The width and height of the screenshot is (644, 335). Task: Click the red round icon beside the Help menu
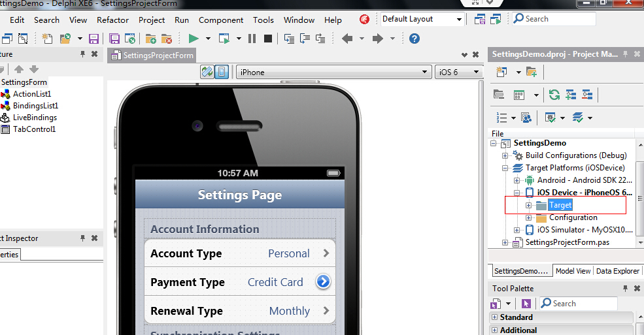pyautogui.click(x=364, y=20)
